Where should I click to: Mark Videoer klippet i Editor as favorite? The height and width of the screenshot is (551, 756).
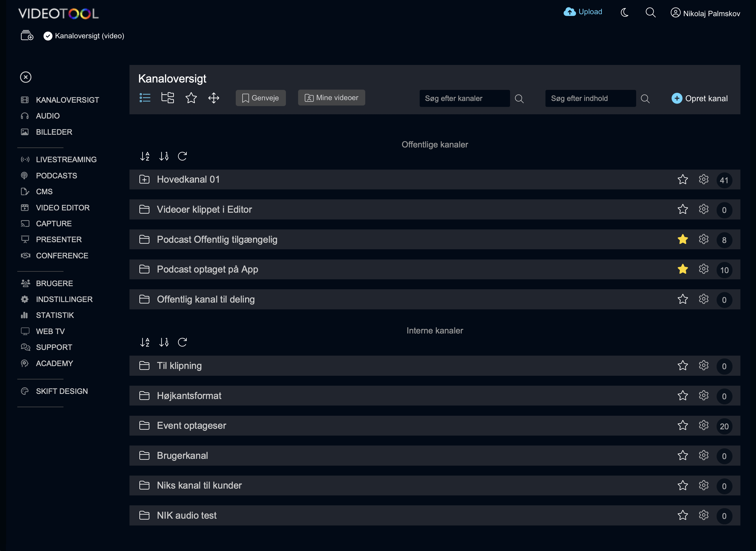point(683,210)
